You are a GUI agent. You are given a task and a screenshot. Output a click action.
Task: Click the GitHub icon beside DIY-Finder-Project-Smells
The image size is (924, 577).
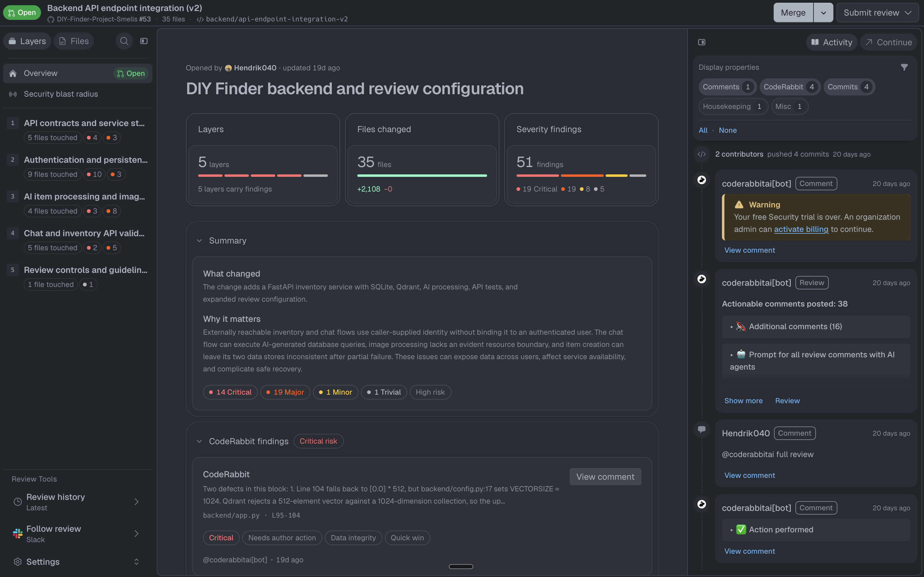click(x=51, y=19)
